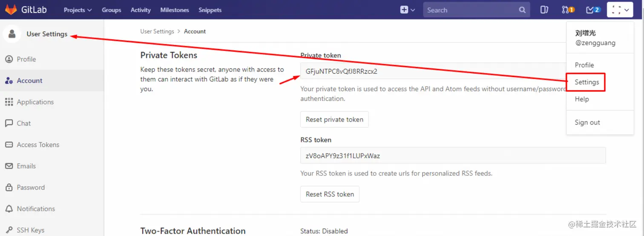Click the User Settings sidebar header
Viewport: 644px width, 236px height.
point(47,34)
